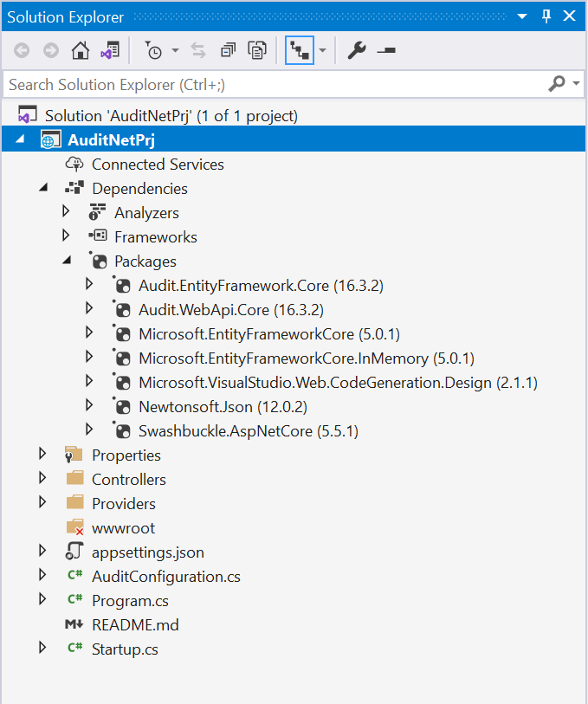Click wwwroot folder icon with red X
The image size is (588, 704).
coord(75,527)
